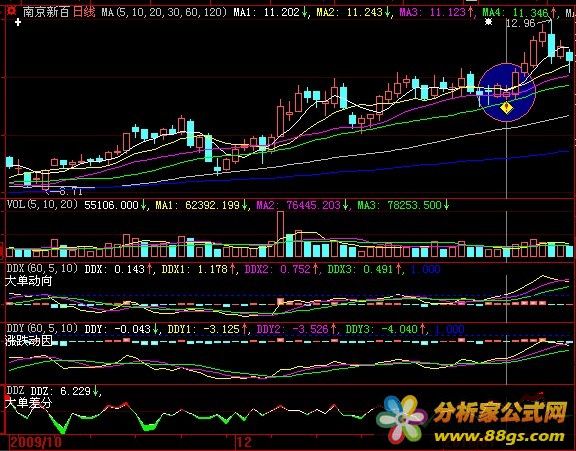Click the white star marker near 12.96
The image size is (576, 451).
pyautogui.click(x=488, y=22)
